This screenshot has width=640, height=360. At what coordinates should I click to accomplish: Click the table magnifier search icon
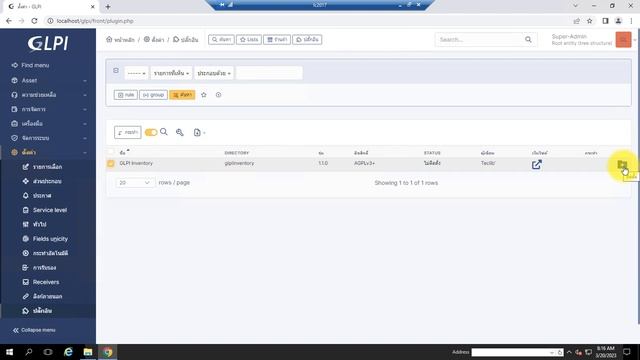[x=164, y=132]
